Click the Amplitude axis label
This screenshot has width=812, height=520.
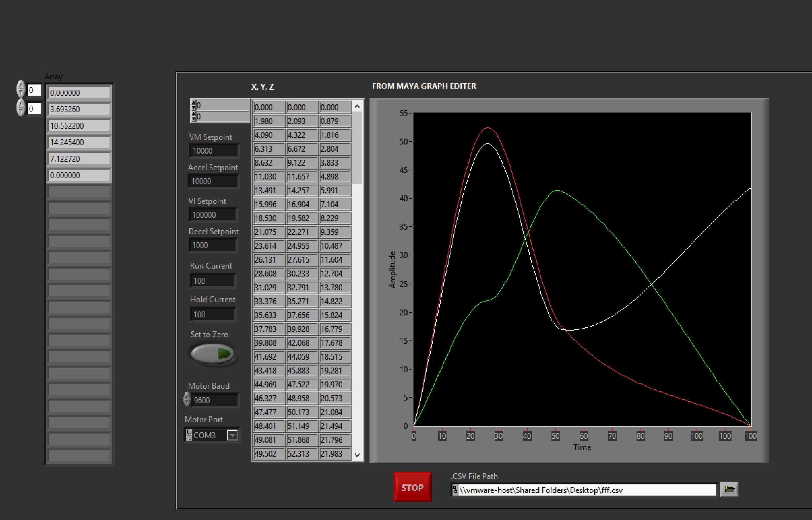[x=392, y=270]
